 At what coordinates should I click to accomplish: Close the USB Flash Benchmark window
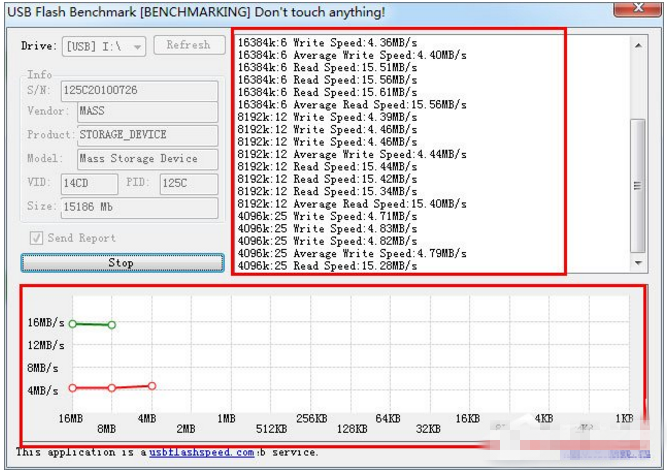tap(637, 9)
